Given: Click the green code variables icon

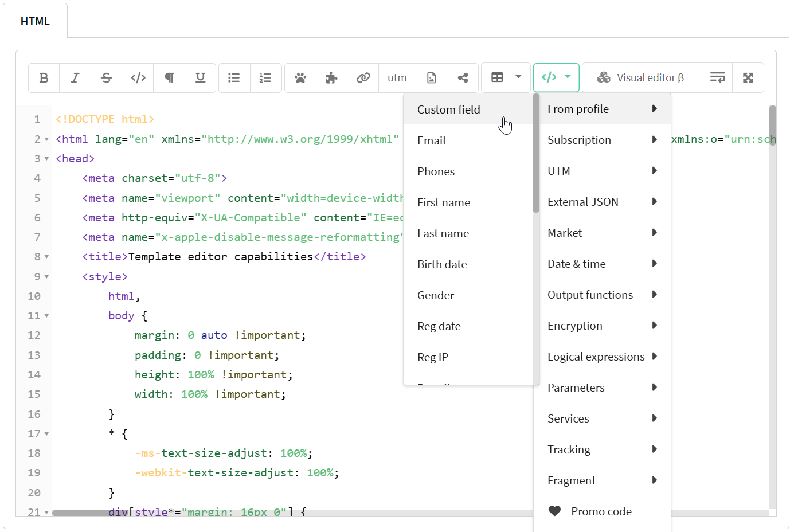Looking at the screenshot, I should pyautogui.click(x=549, y=77).
